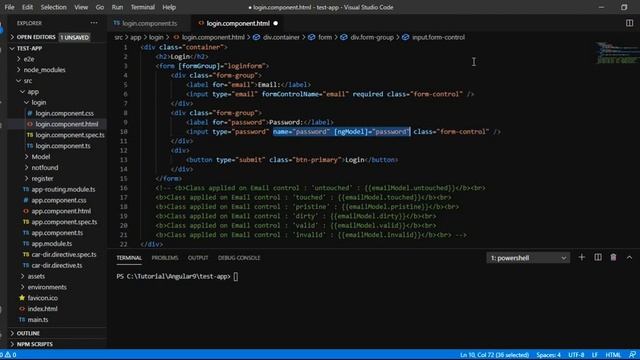Open car-dir.directive.ts file
Image resolution: width=640 pixels, height=360 pixels.
click(57, 265)
